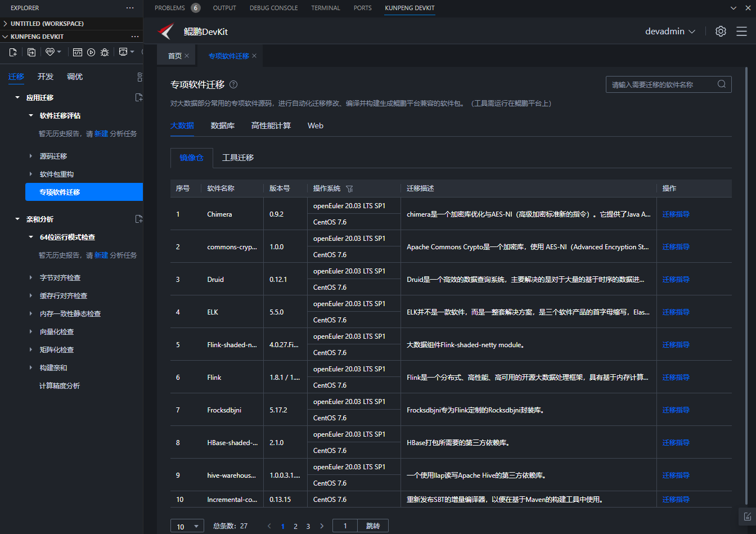Click the new file icon in DevKit toolbar
The width and height of the screenshot is (756, 534).
click(x=13, y=52)
